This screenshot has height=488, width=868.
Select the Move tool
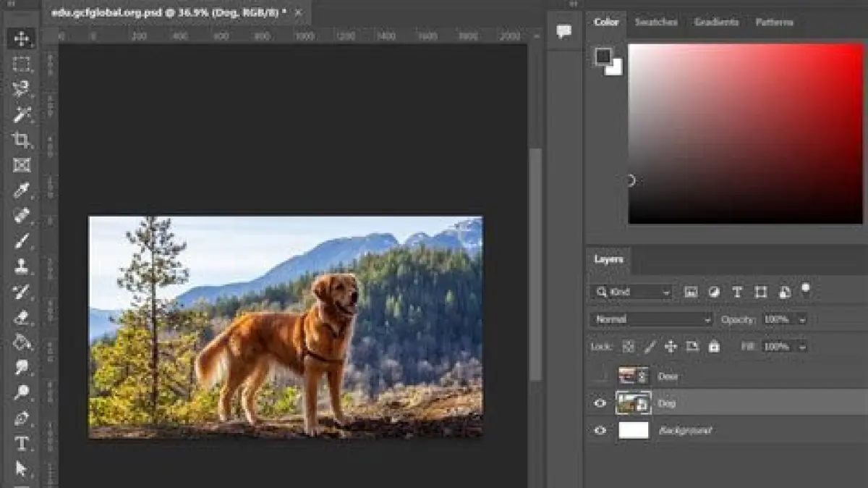[x=22, y=38]
